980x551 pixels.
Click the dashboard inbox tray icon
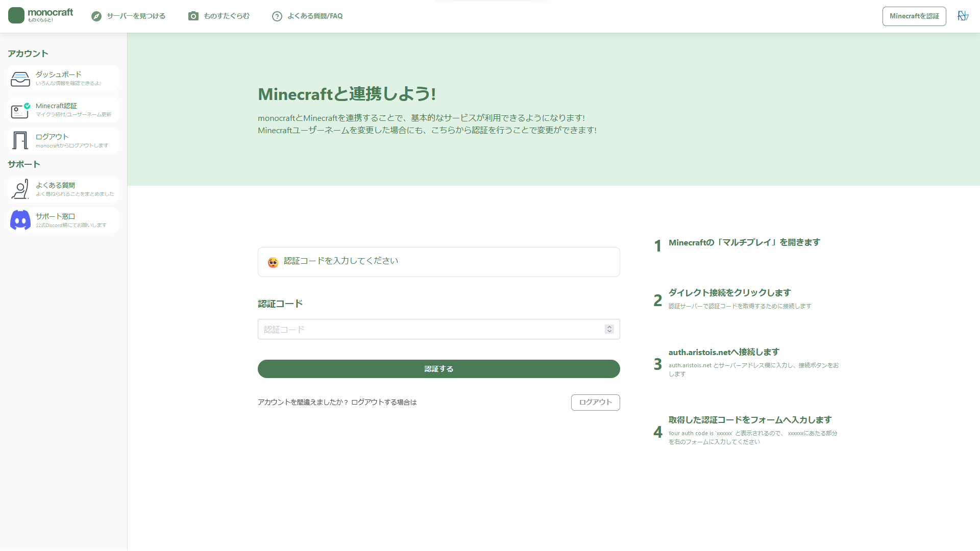coord(20,79)
